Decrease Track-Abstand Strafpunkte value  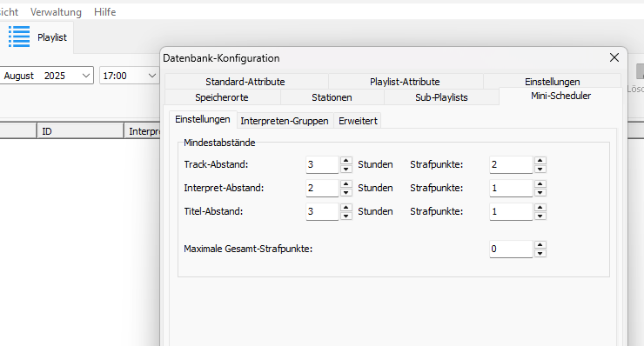(x=540, y=169)
